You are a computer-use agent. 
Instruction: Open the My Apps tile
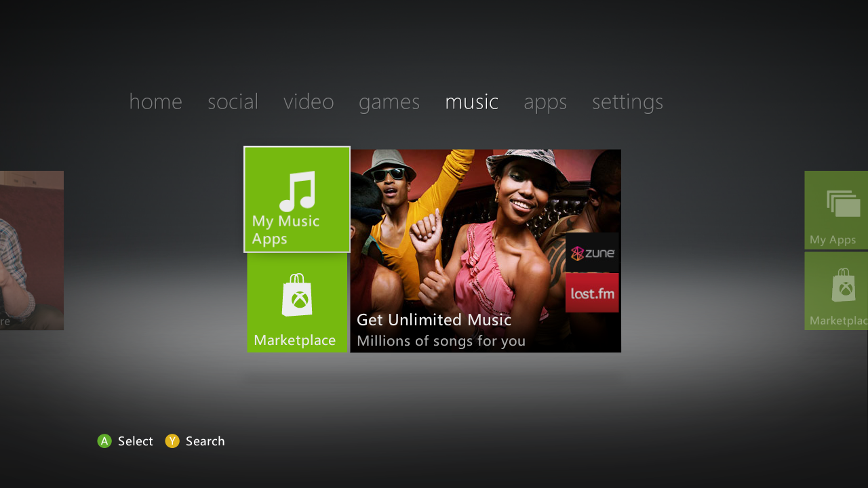[836, 210]
